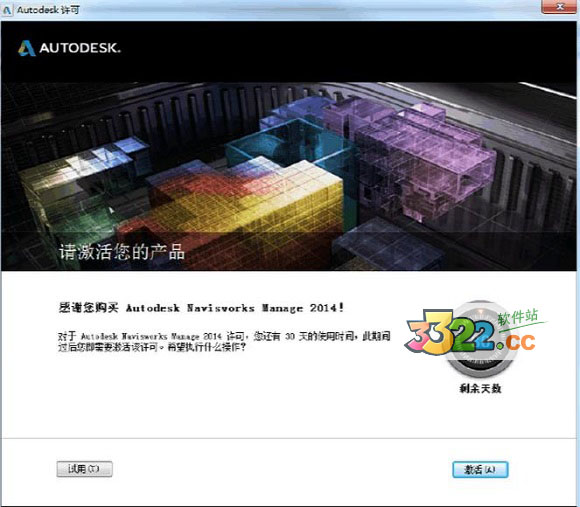Click the orange .cc watermark text
This screenshot has width=580, height=507.
tap(517, 342)
